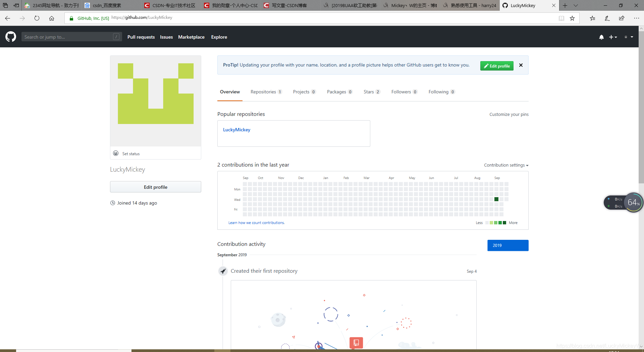
Task: Click the rocket first repository icon
Action: pos(223,271)
